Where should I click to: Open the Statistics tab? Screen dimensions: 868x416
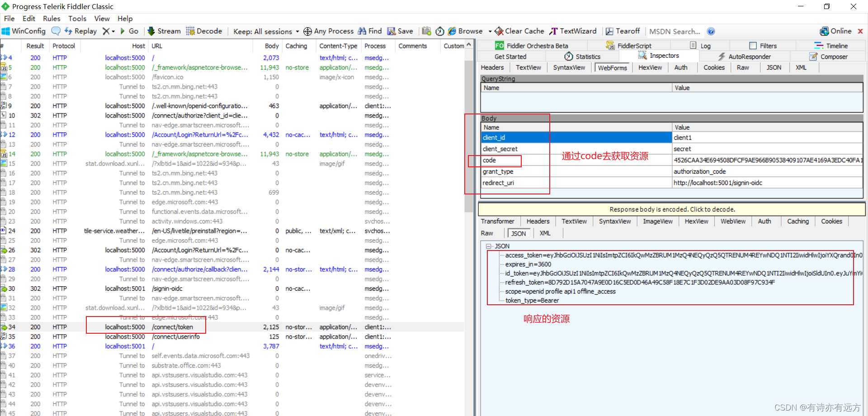tap(582, 57)
